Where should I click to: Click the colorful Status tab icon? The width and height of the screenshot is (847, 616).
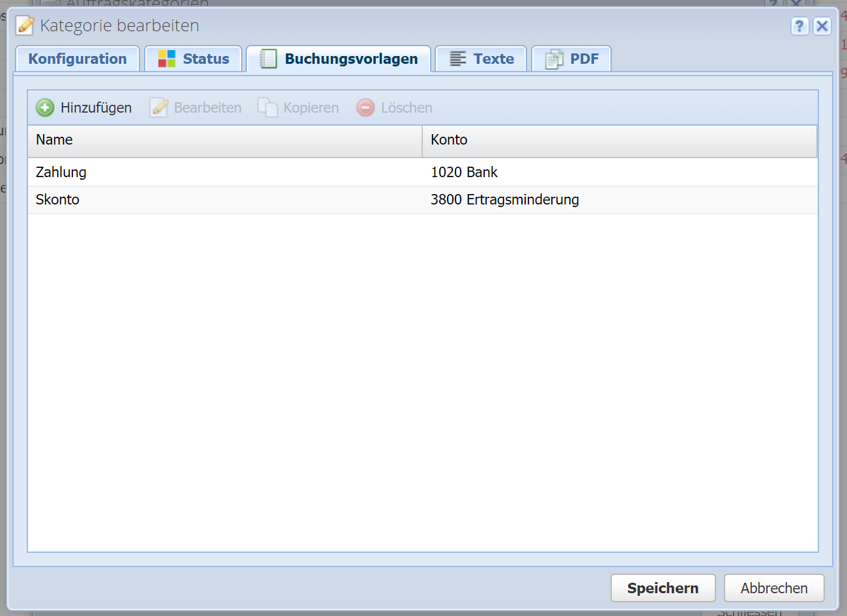point(167,59)
